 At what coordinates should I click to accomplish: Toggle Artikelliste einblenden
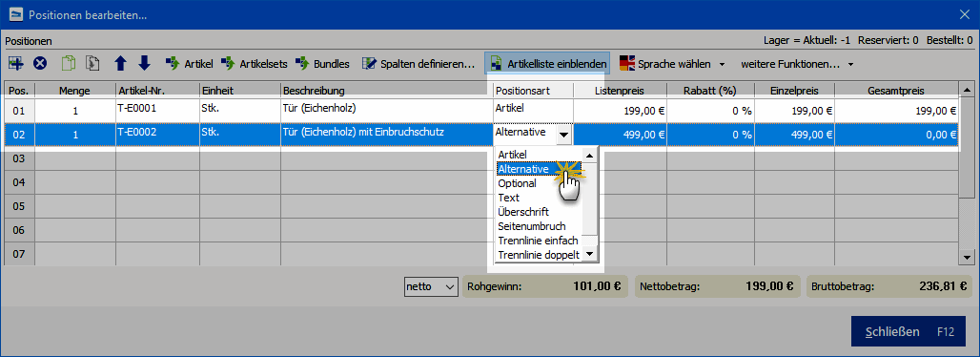(x=547, y=64)
